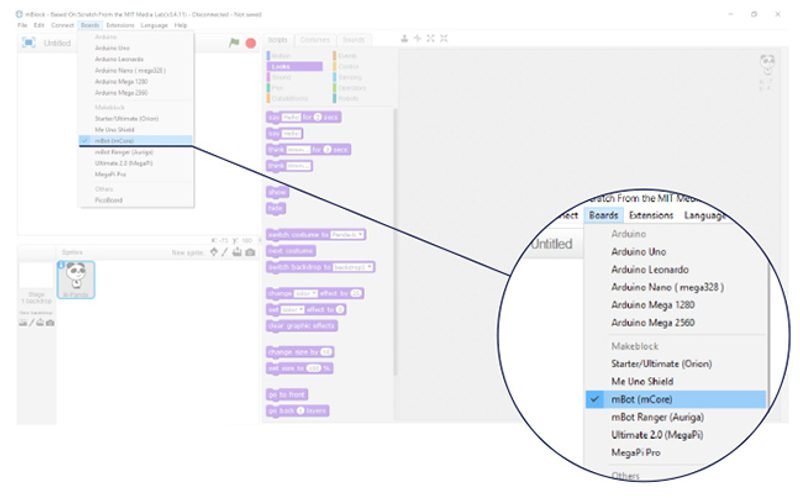The height and width of the screenshot is (499, 800).
Task: Click the think Hmm block without secs
Action: 289,166
